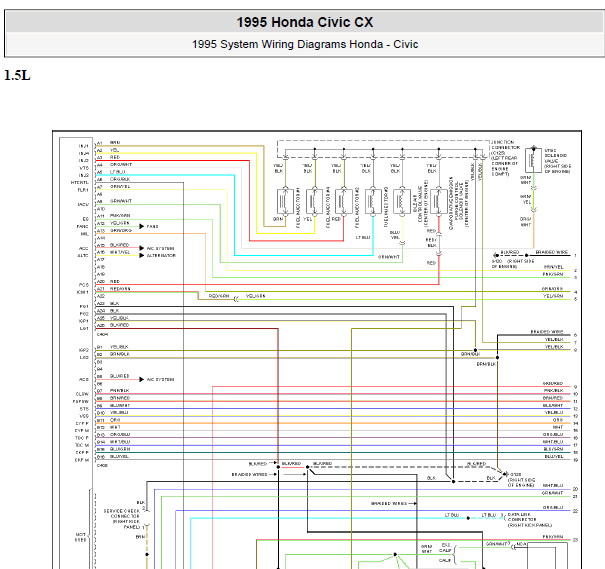Click the arrow pointing to ALTERNATOR
Screen dimensions: 605x569
coord(142,255)
